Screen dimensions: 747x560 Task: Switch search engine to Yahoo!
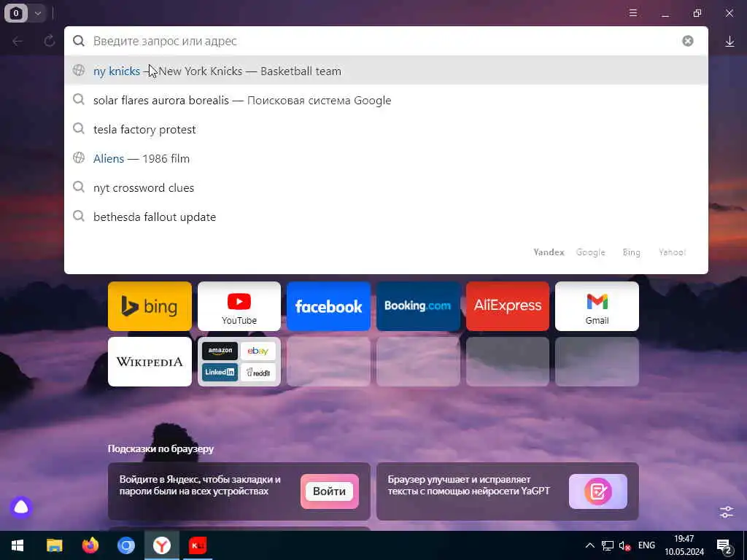672,252
